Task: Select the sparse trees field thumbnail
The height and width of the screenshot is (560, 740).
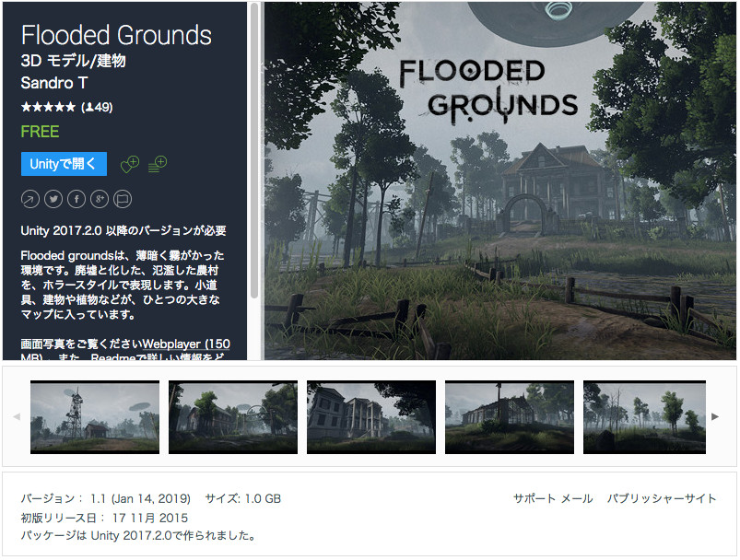Action: click(645, 417)
